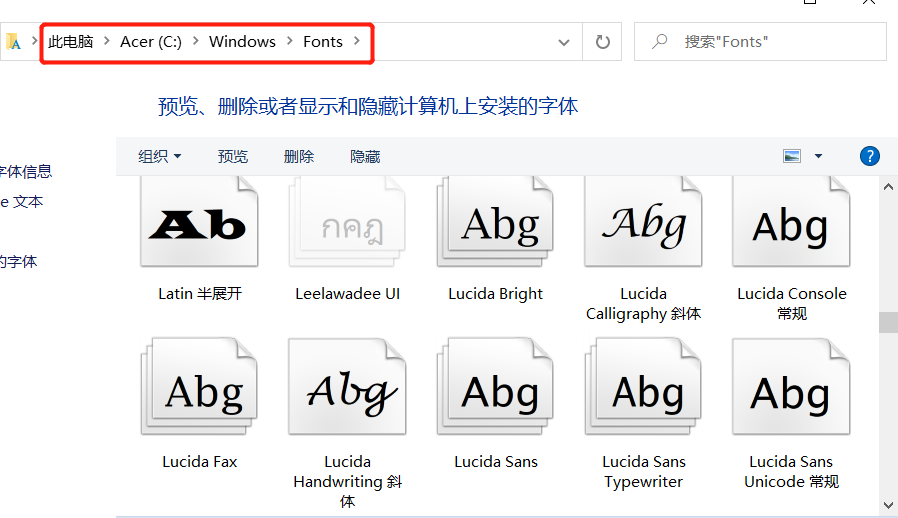Expand the chevron after Windows breadcrumb

290,41
